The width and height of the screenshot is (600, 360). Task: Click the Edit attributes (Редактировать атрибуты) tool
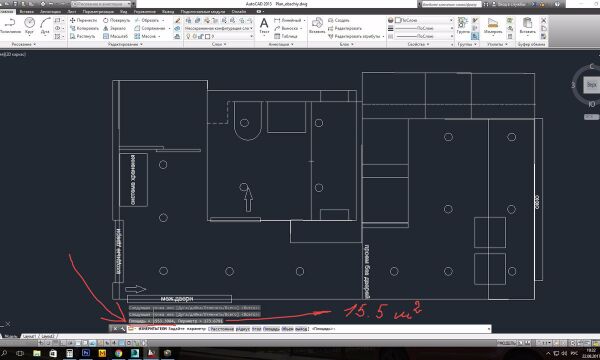point(354,36)
